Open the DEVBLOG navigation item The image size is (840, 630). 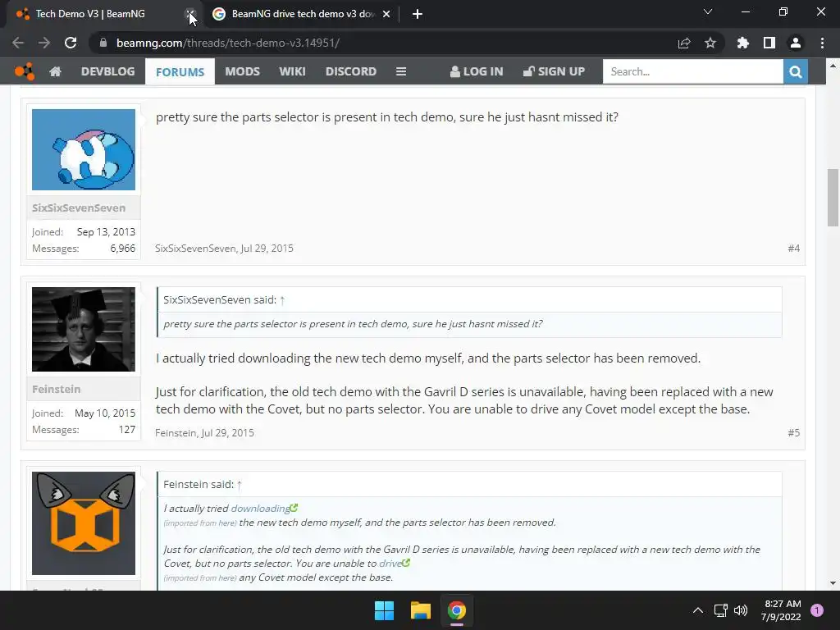[x=107, y=71]
